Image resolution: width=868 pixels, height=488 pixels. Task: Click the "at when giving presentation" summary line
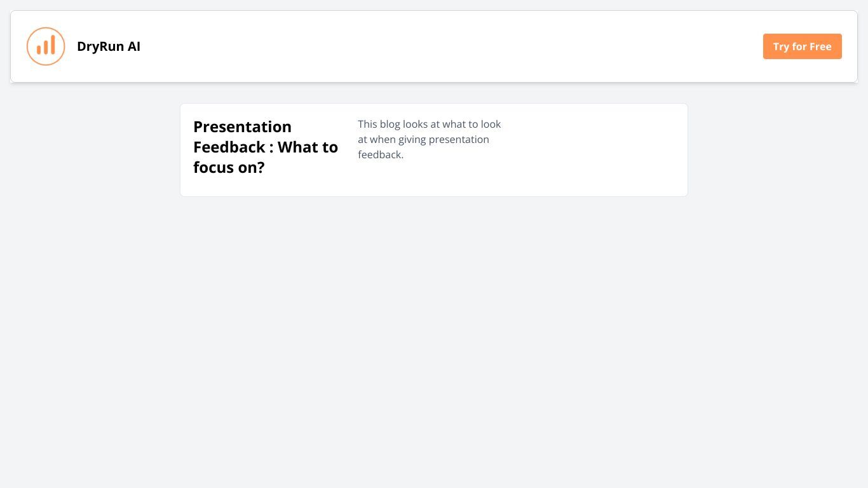pyautogui.click(x=423, y=139)
